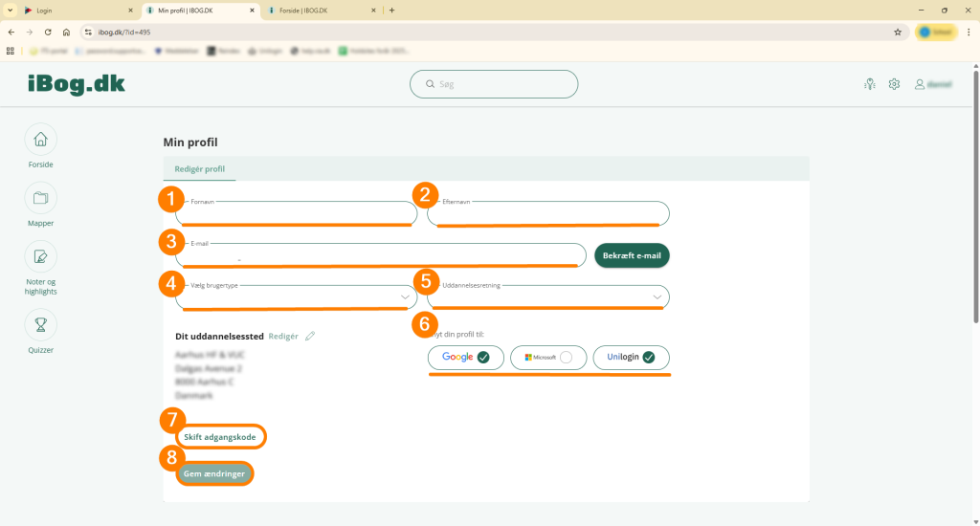Screen dimensions: 980x526
Task: Select the Redigér profil tab
Action: tap(200, 169)
